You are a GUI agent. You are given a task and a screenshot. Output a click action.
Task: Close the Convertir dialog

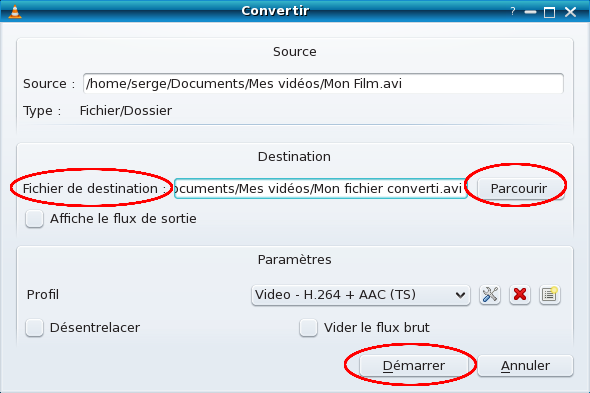click(x=570, y=12)
